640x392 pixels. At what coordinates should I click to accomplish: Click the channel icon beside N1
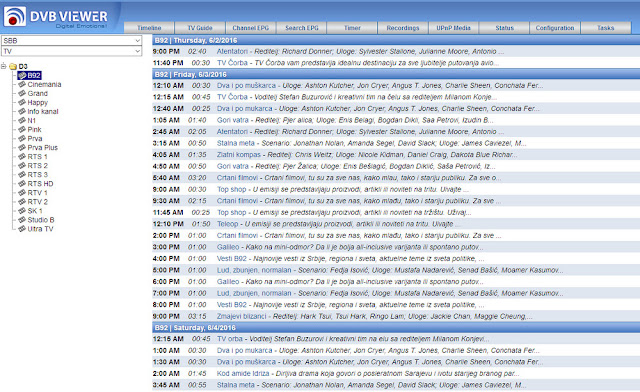[22, 120]
